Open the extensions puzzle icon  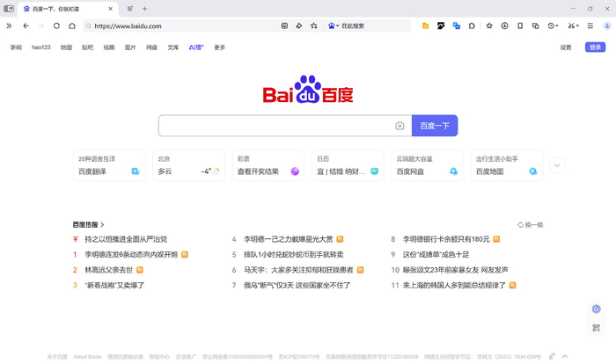pos(472,25)
